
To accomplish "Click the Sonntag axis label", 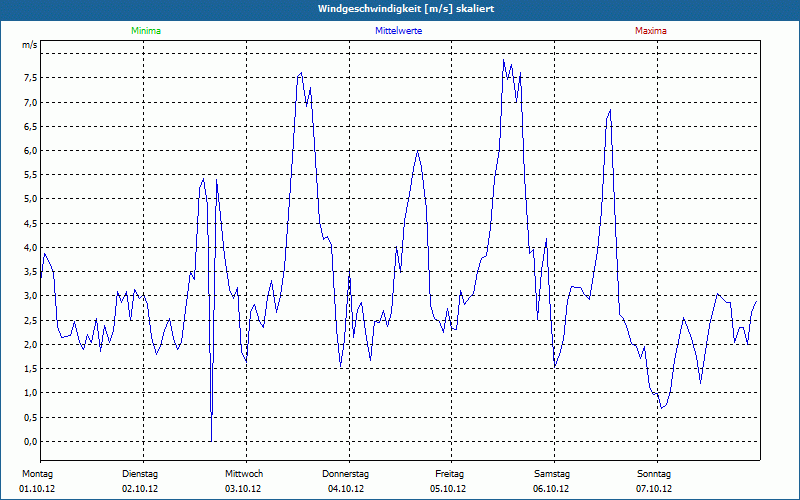I will 654,474.
